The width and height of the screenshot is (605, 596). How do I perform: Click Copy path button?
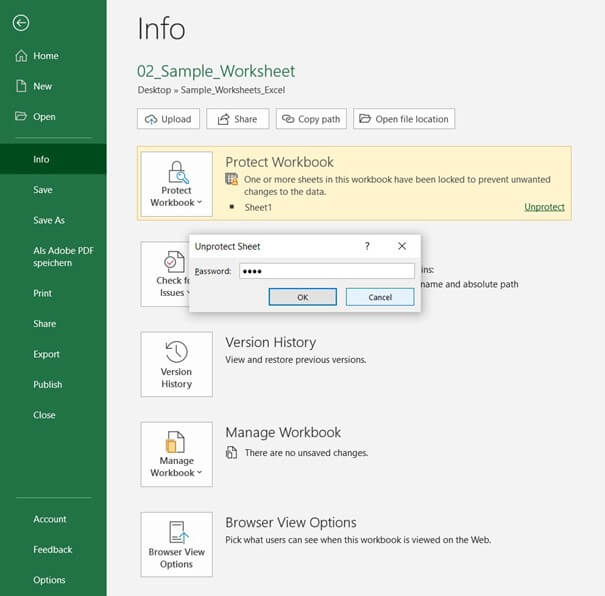click(x=310, y=119)
